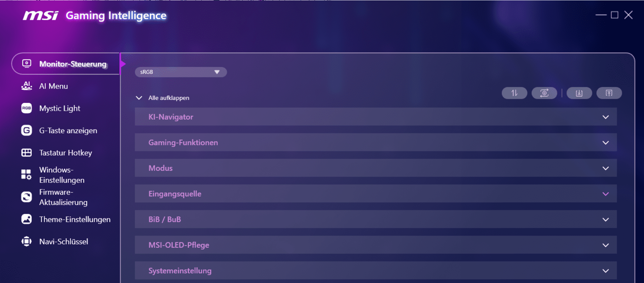The height and width of the screenshot is (283, 644).
Task: Click the screen capture rotate button
Action: click(544, 93)
